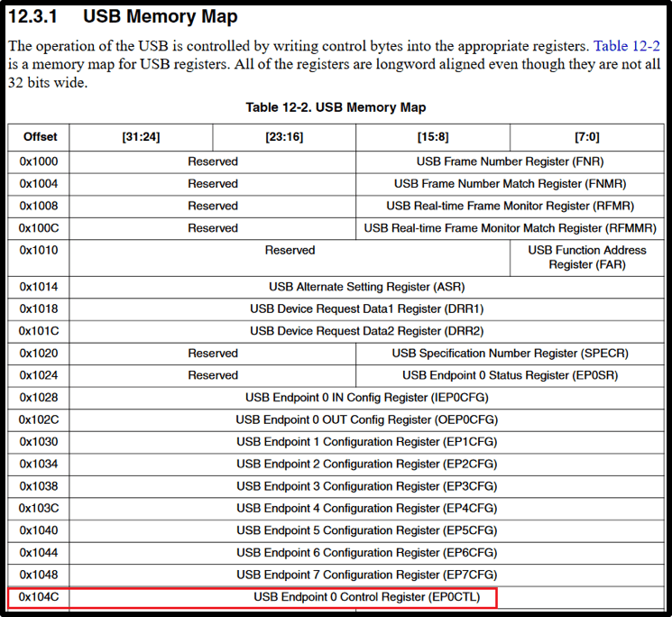Click the Reserved cell in row 0x1020

213,354
